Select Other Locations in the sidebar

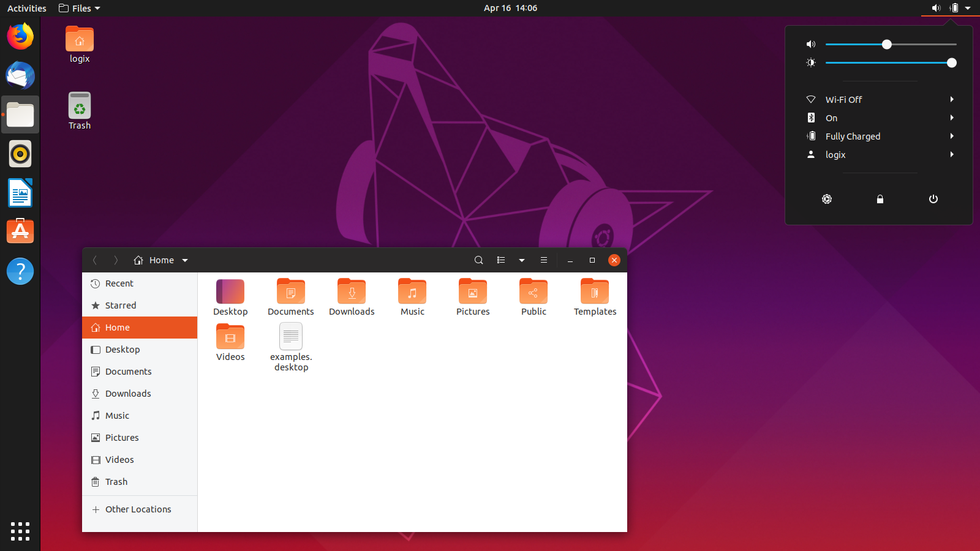(x=138, y=509)
